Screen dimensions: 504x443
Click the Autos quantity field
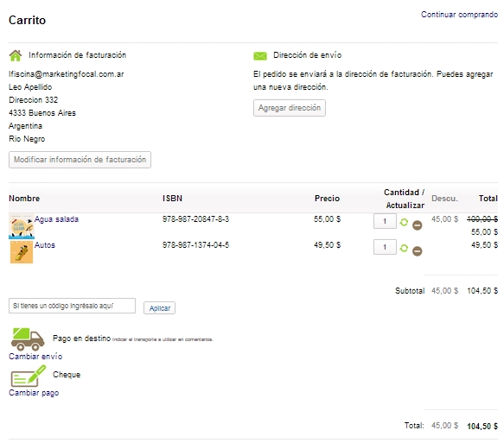(x=385, y=247)
